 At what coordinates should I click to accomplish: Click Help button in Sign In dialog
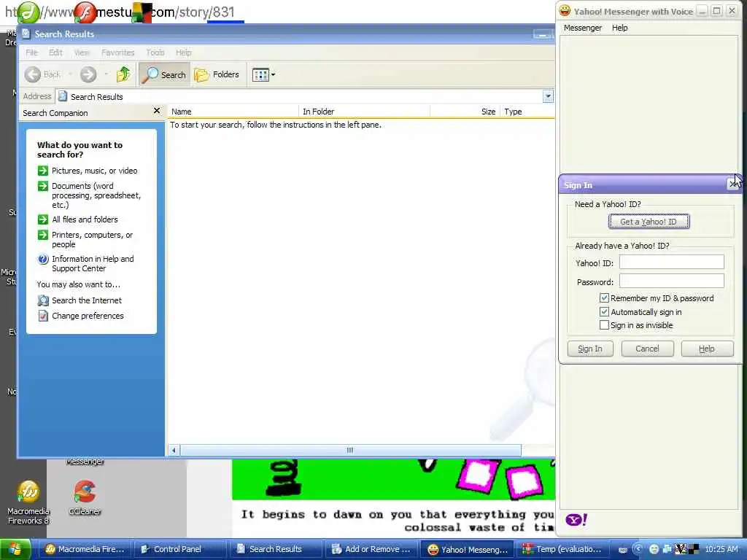click(707, 349)
